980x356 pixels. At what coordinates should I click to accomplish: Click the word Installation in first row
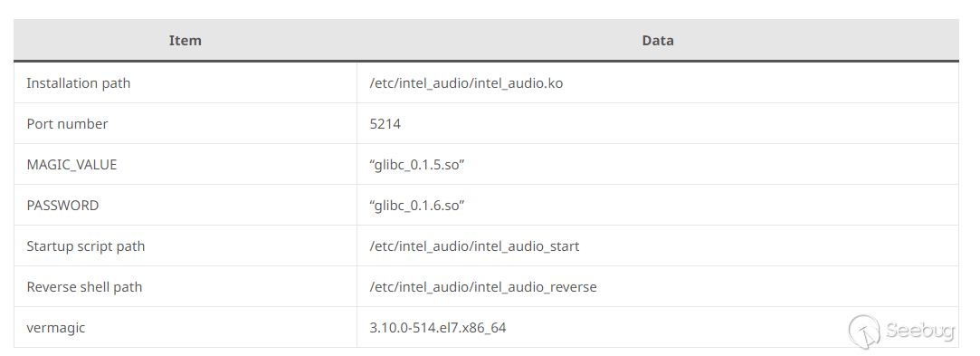tap(58, 83)
